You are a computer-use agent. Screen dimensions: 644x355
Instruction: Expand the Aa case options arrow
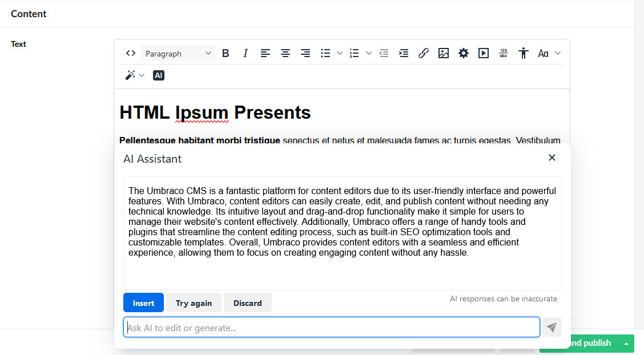click(x=558, y=53)
